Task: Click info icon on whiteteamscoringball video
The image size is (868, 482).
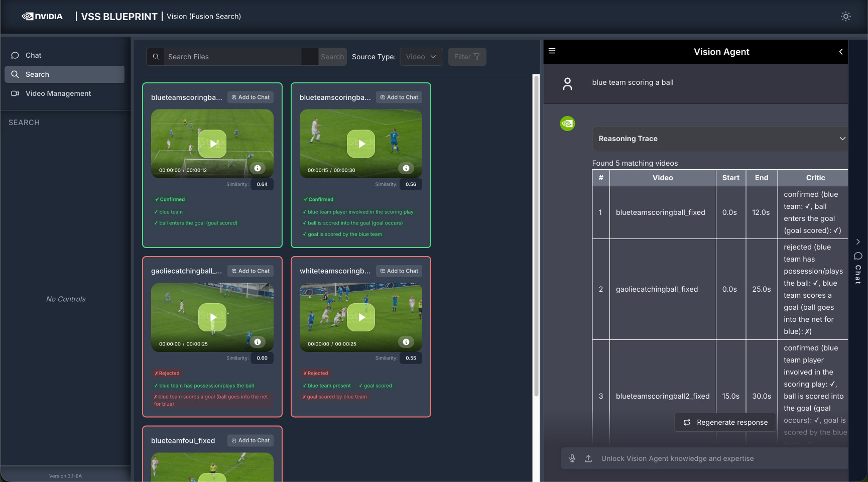Action: point(406,342)
